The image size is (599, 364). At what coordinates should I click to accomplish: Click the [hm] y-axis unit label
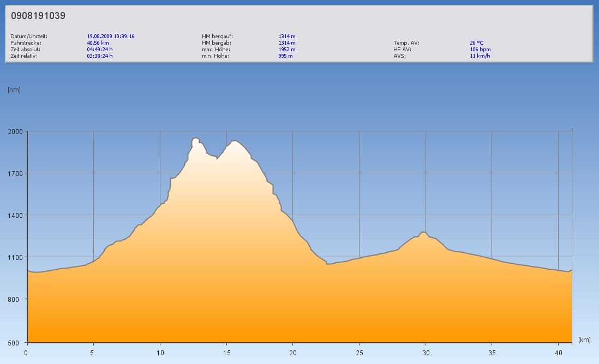tap(14, 90)
